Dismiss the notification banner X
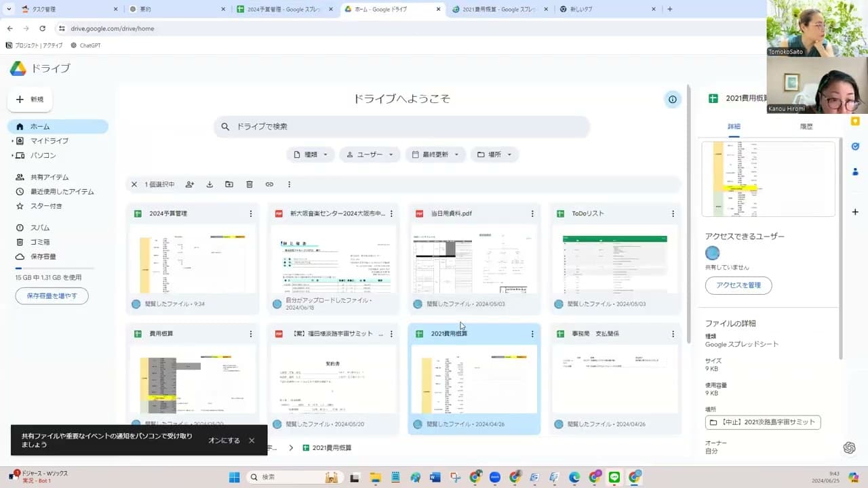Image resolution: width=868 pixels, height=488 pixels. (252, 441)
